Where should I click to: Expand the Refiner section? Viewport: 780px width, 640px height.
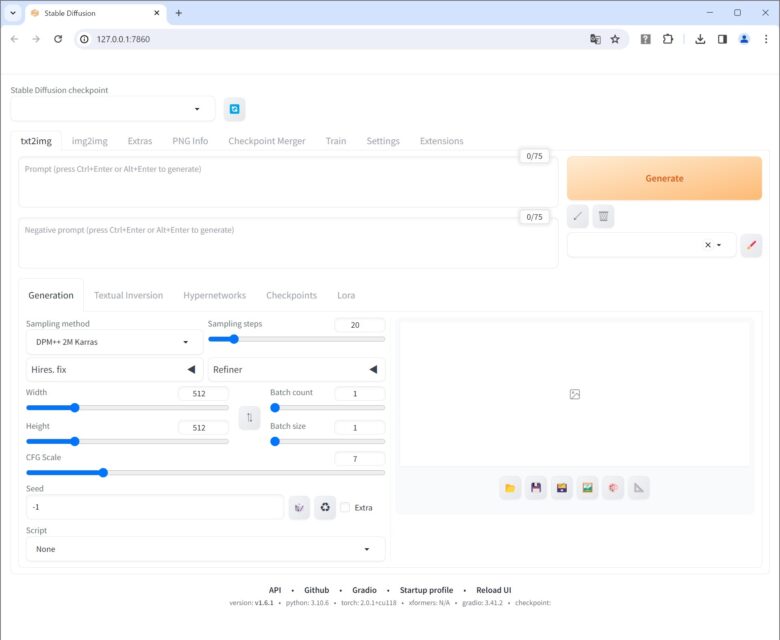tap(296, 369)
